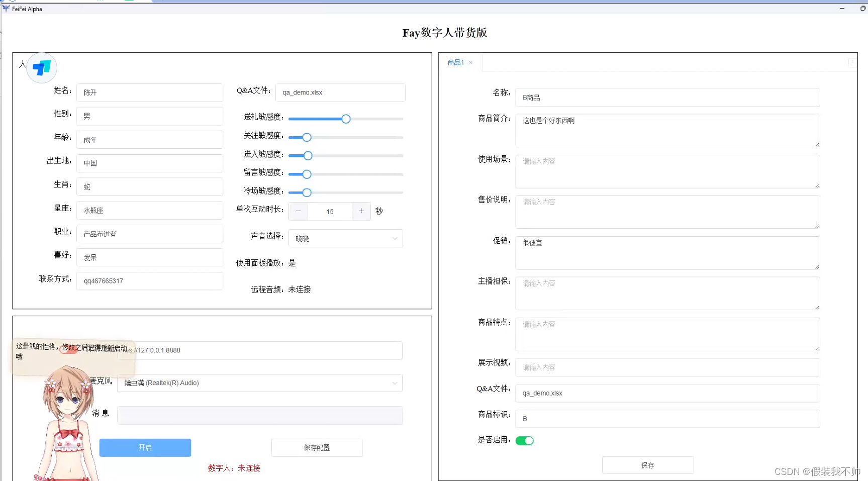This screenshot has width=868, height=481.
Task: Open the 麦克风 microphone device dropdown
Action: 260,383
